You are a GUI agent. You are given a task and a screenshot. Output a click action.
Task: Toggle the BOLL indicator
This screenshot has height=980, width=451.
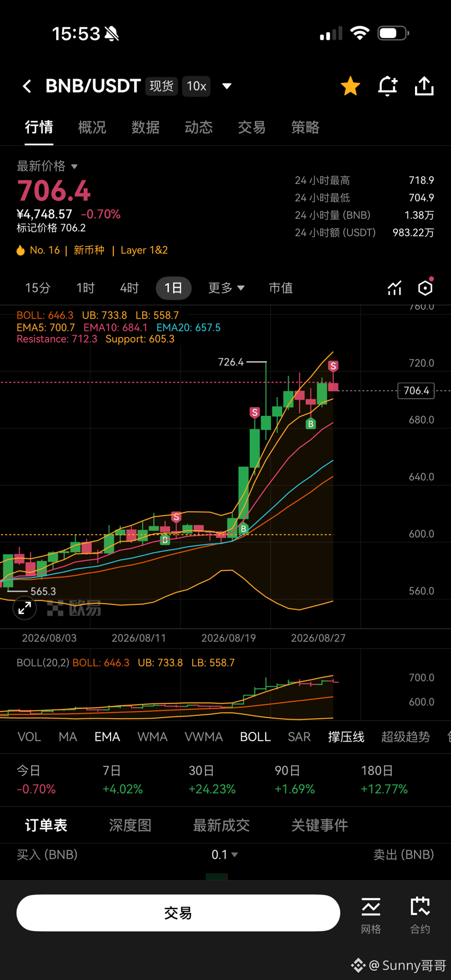click(x=255, y=737)
